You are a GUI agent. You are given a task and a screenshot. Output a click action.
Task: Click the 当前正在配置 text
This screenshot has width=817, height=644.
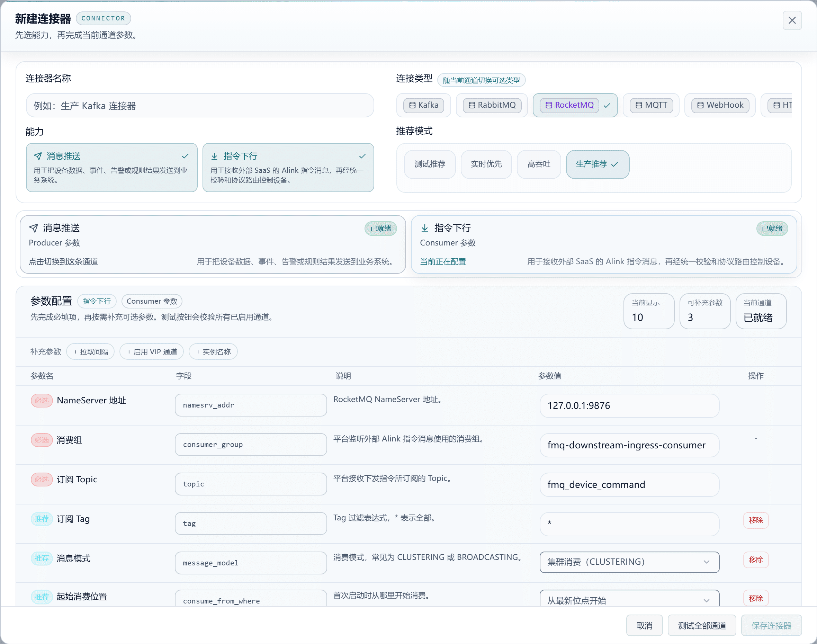coord(443,262)
